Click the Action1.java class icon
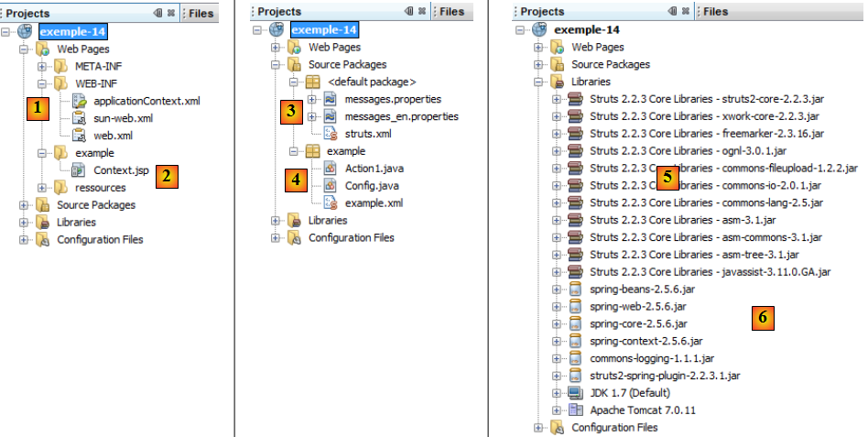 tap(331, 169)
